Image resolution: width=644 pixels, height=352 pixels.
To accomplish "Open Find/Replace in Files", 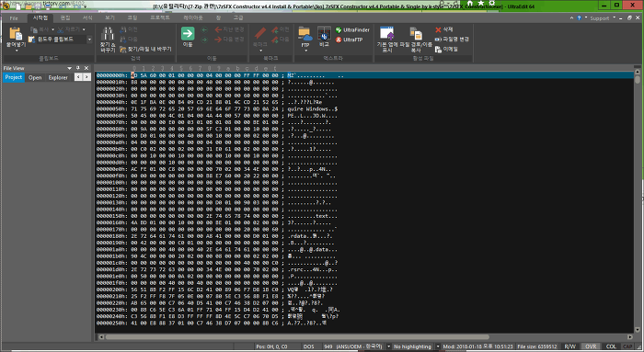I will pyautogui.click(x=145, y=50).
